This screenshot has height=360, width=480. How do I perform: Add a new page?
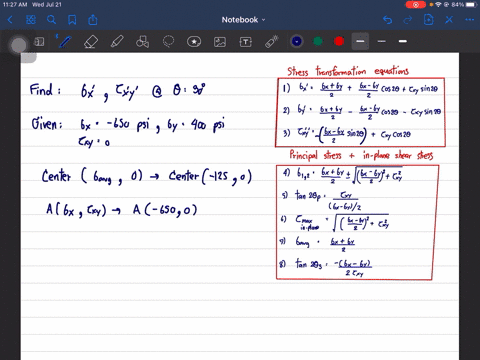click(x=429, y=20)
